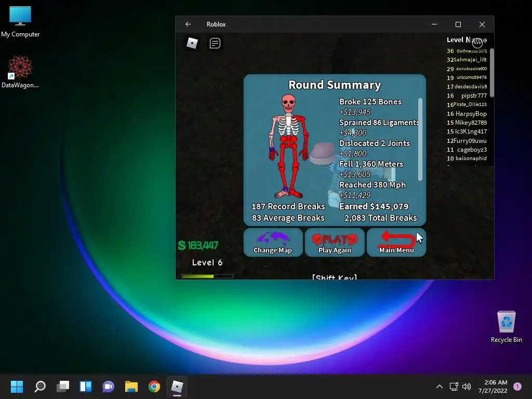Click the Broke 125 Bones stat
Image resolution: width=532 pixels, height=399 pixels.
point(370,102)
